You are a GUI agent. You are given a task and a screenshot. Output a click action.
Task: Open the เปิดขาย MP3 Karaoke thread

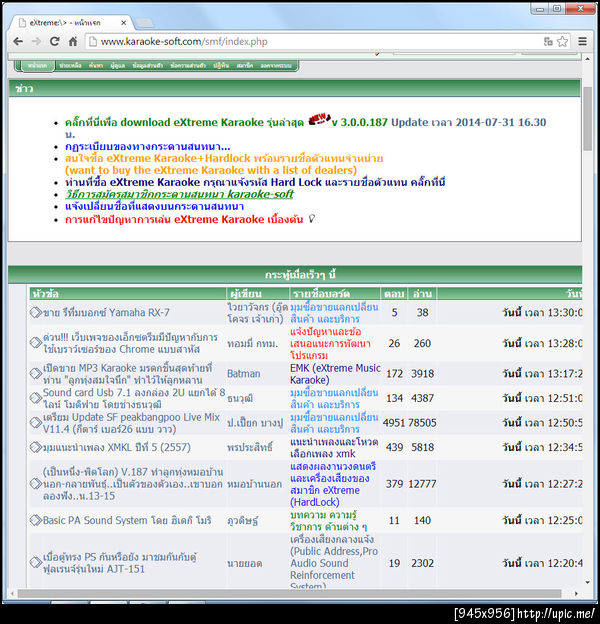pos(127,373)
